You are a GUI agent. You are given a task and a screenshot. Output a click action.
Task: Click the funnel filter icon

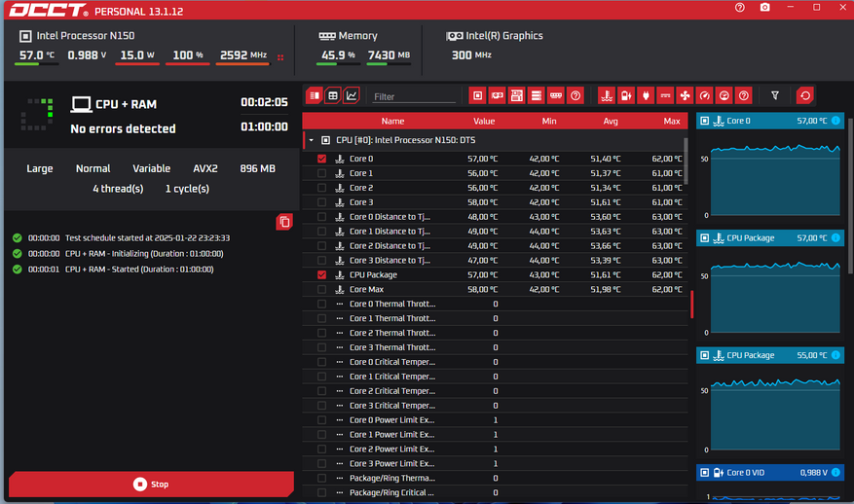click(775, 95)
